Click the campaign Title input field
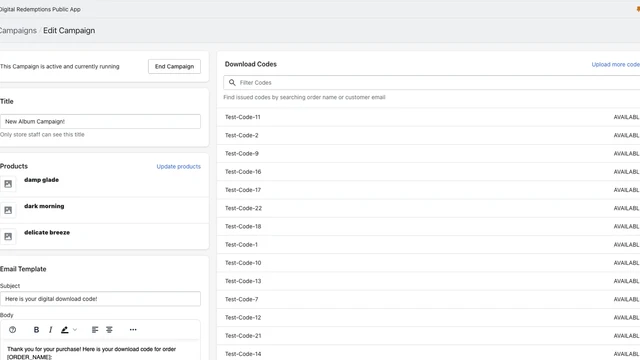Viewport: 640px width, 360px height. tap(100, 121)
